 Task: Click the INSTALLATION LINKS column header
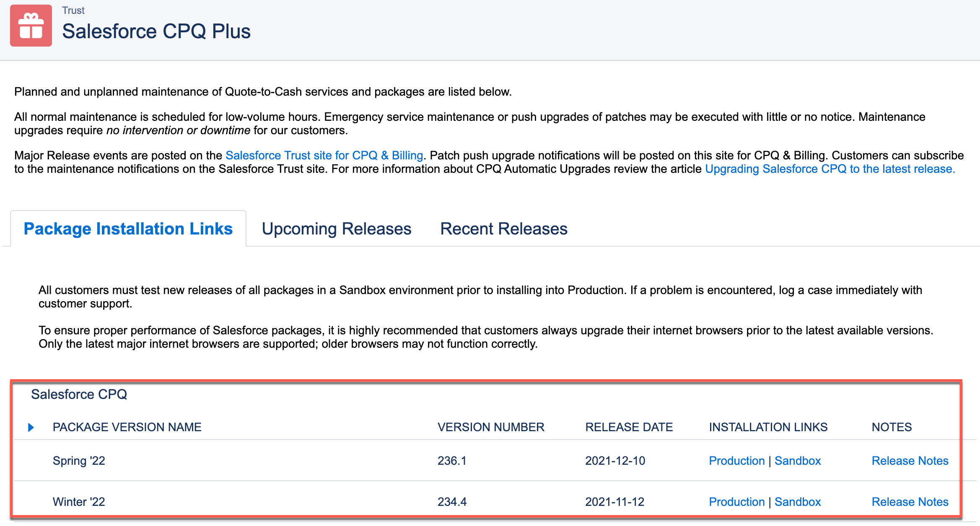tap(768, 427)
